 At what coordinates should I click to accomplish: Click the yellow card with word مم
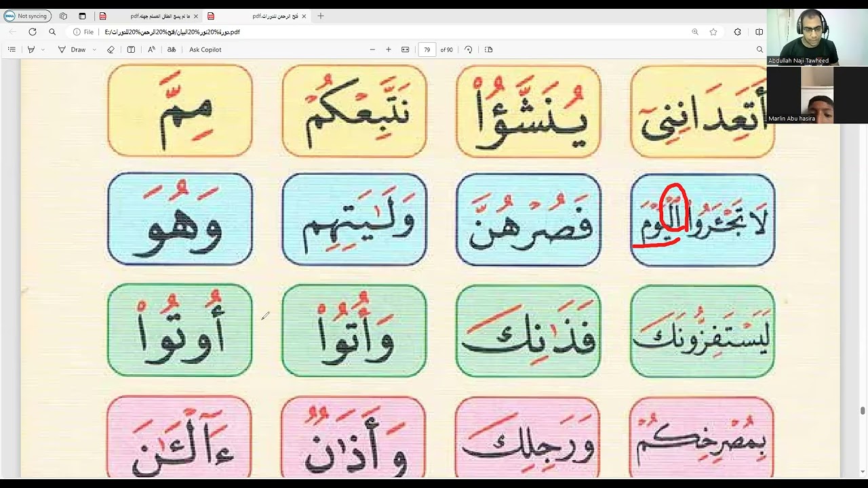(x=180, y=111)
